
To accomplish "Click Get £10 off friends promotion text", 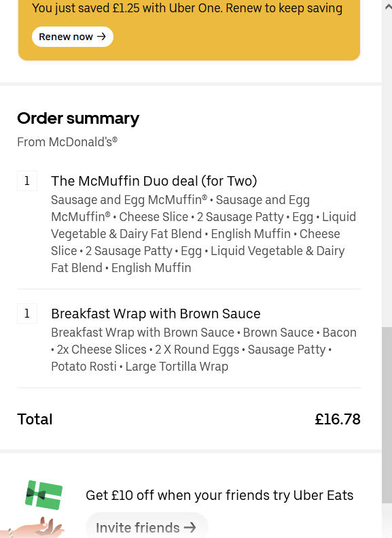I will 219,495.
